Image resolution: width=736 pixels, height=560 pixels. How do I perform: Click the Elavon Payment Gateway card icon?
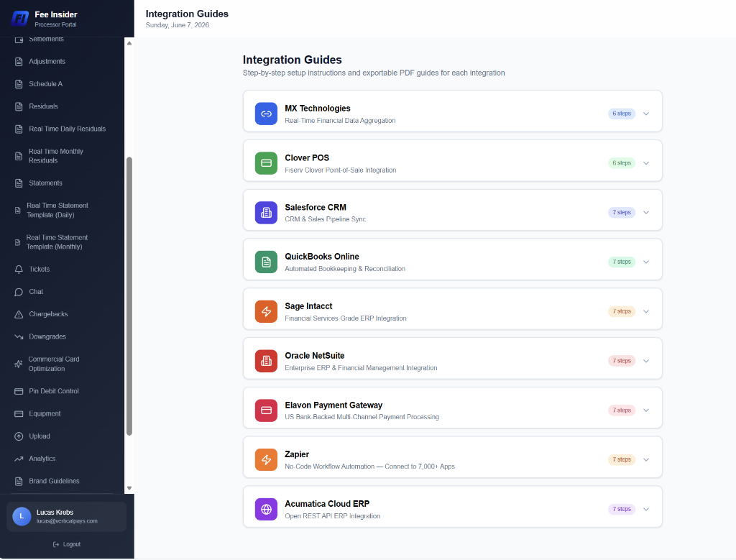266,410
